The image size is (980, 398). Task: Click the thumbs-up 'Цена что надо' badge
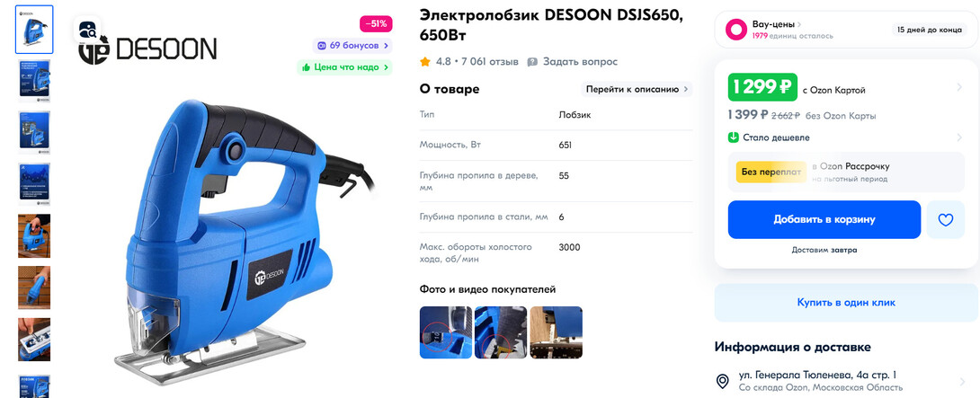point(344,66)
